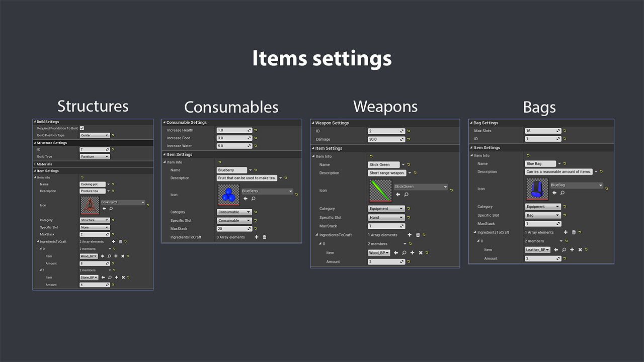
Task: Open the Build Type Furniture dropdown
Action: tap(95, 157)
